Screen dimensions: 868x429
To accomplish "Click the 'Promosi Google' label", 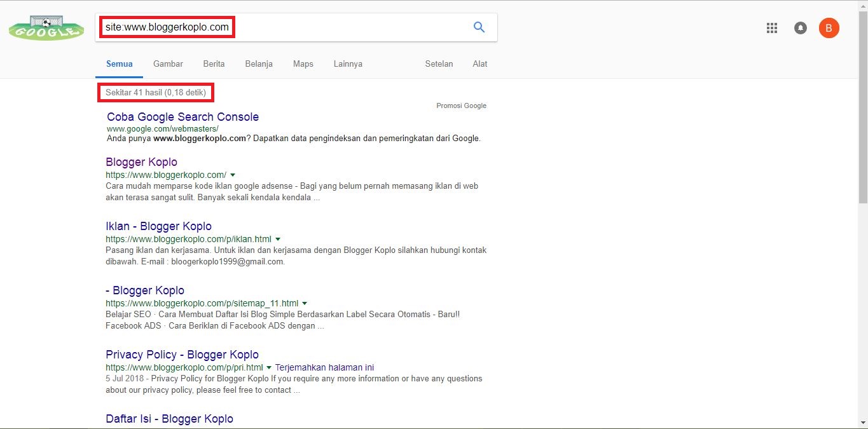I will pos(462,106).
